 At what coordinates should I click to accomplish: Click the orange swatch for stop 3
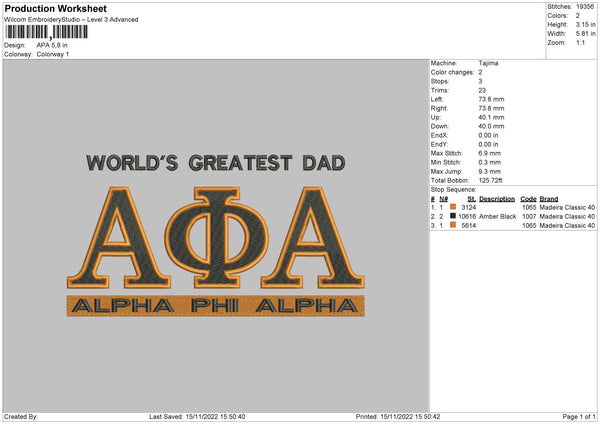453,225
